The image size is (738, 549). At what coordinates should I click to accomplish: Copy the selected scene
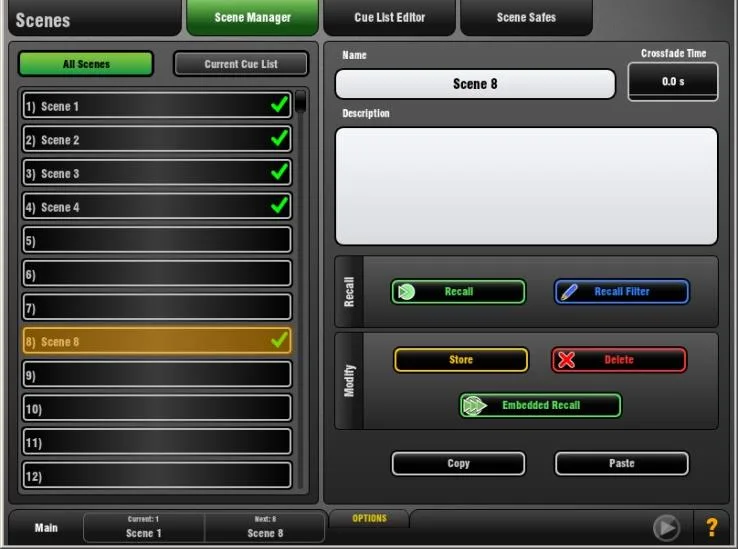coord(458,464)
